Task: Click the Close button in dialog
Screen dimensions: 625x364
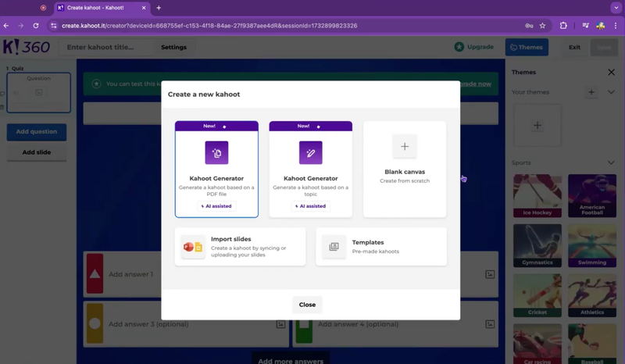Action: tap(307, 305)
